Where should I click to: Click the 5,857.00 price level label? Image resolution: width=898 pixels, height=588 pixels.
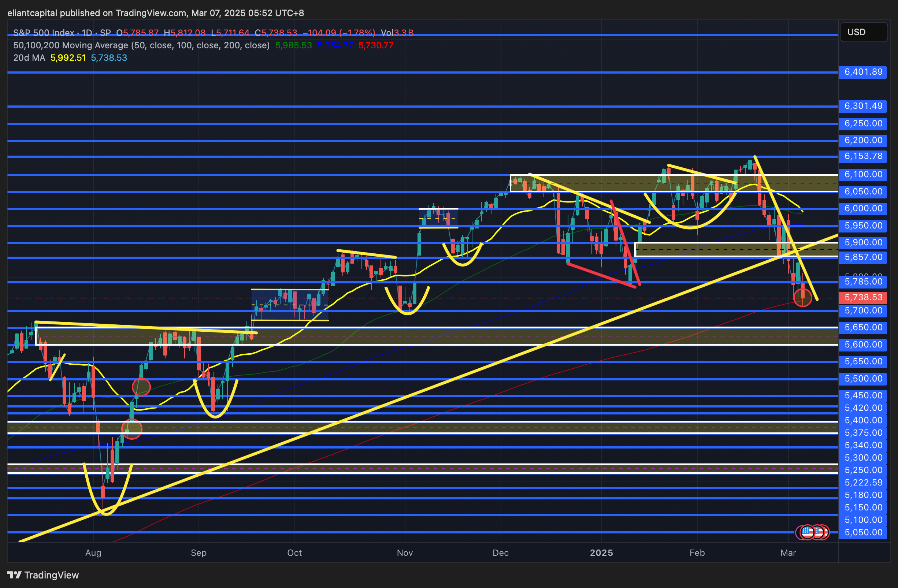[x=863, y=257]
